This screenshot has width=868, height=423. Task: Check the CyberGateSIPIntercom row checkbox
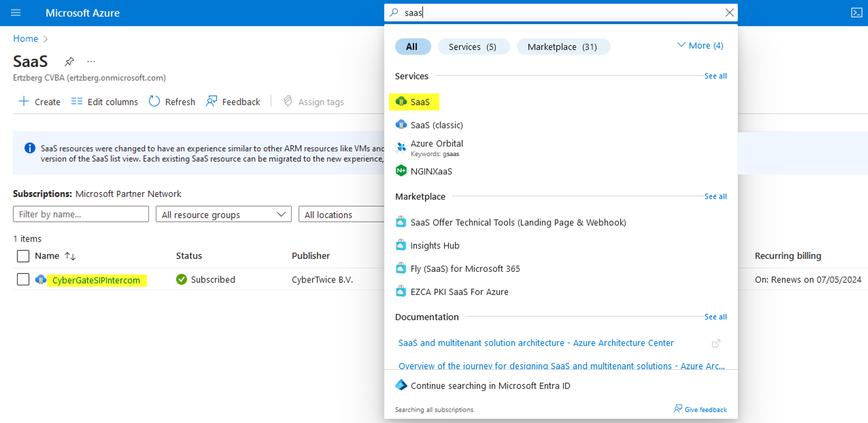pyautogui.click(x=23, y=279)
